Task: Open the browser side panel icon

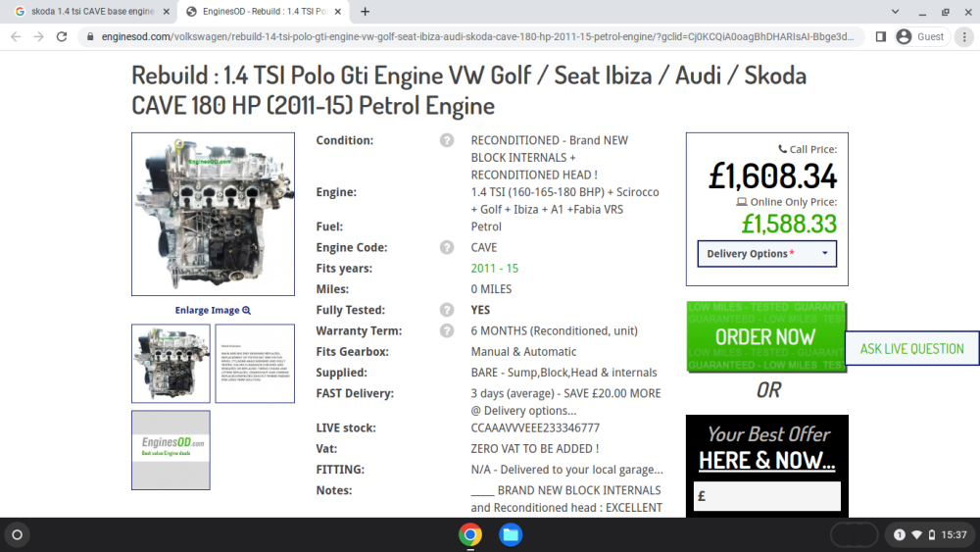Action: (x=881, y=37)
